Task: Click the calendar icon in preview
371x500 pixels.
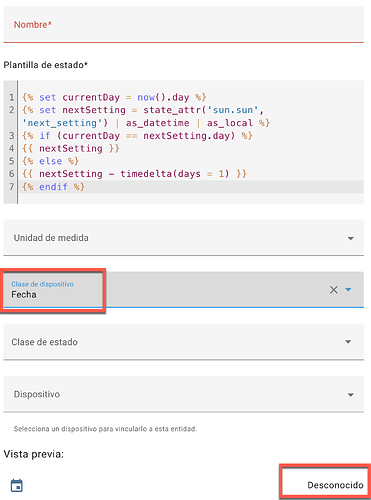Action: point(17,485)
